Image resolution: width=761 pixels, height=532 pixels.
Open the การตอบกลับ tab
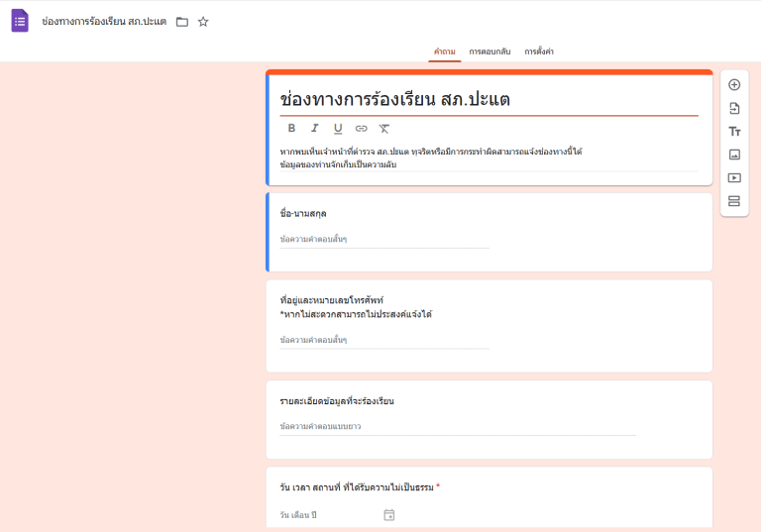click(x=489, y=52)
